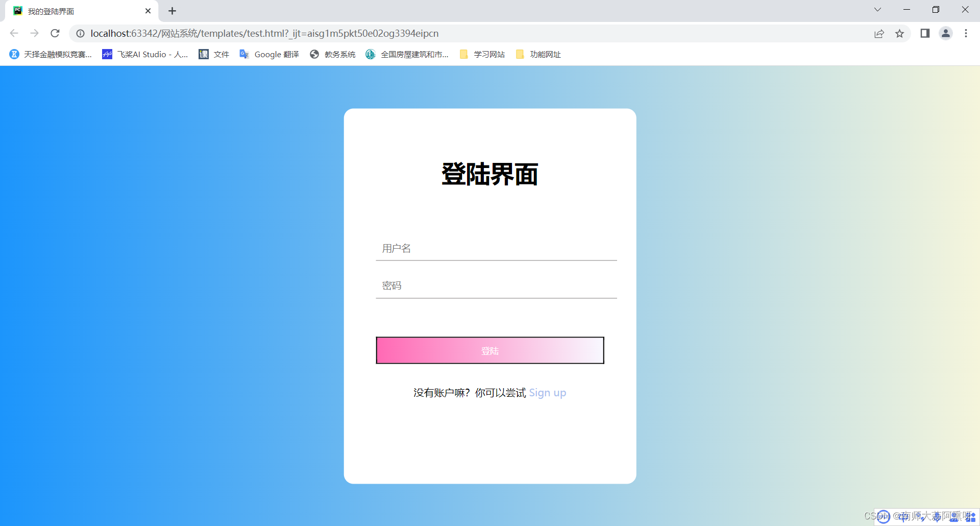Click the 密码 password field
The image size is (980, 526).
pos(496,285)
